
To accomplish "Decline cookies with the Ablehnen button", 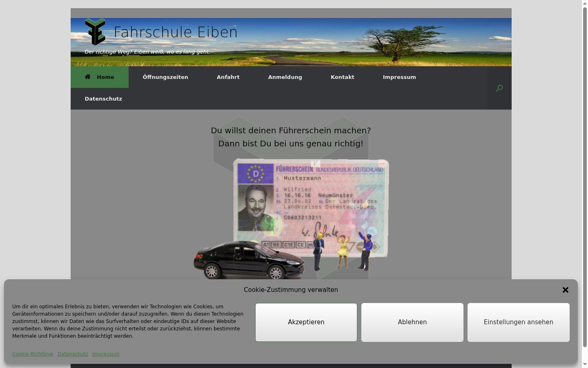I will click(412, 322).
